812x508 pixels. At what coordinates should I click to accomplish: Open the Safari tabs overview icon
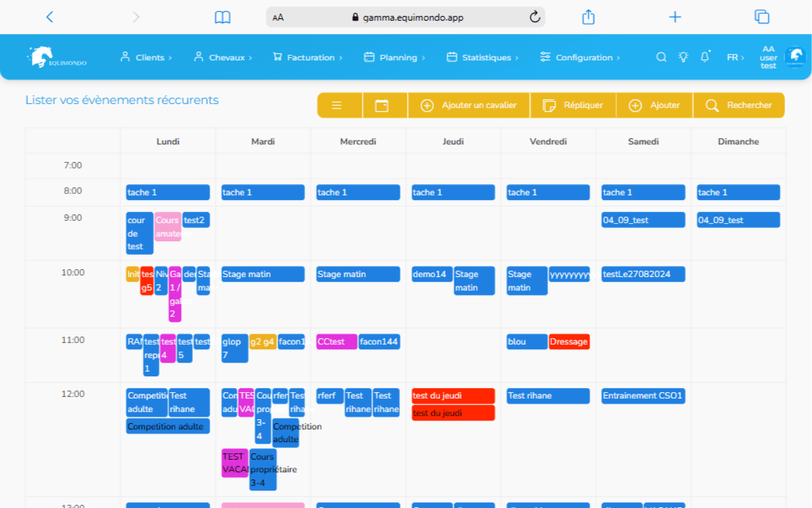[762, 17]
